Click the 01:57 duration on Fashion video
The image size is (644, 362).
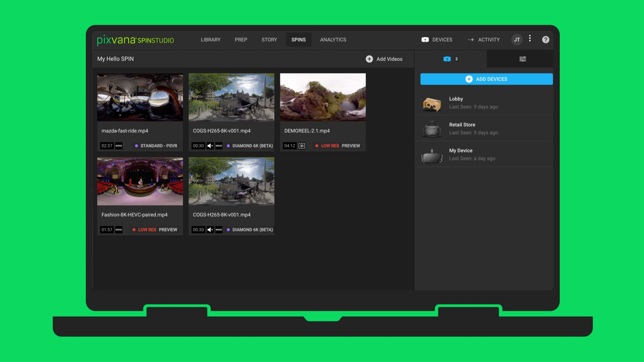(x=107, y=230)
